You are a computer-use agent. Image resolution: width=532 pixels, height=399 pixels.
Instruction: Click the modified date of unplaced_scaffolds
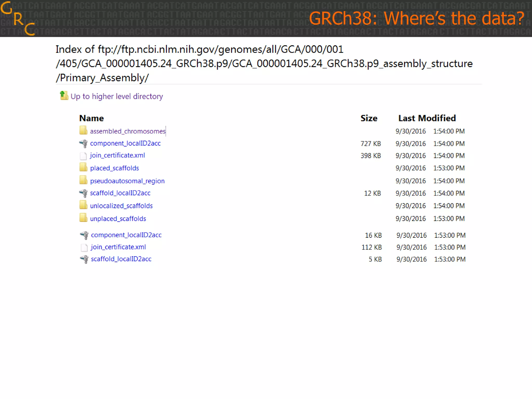pyautogui.click(x=411, y=219)
